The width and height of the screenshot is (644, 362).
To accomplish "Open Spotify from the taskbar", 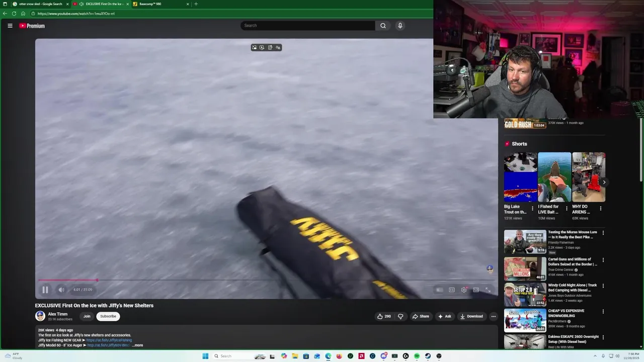I will point(417,356).
